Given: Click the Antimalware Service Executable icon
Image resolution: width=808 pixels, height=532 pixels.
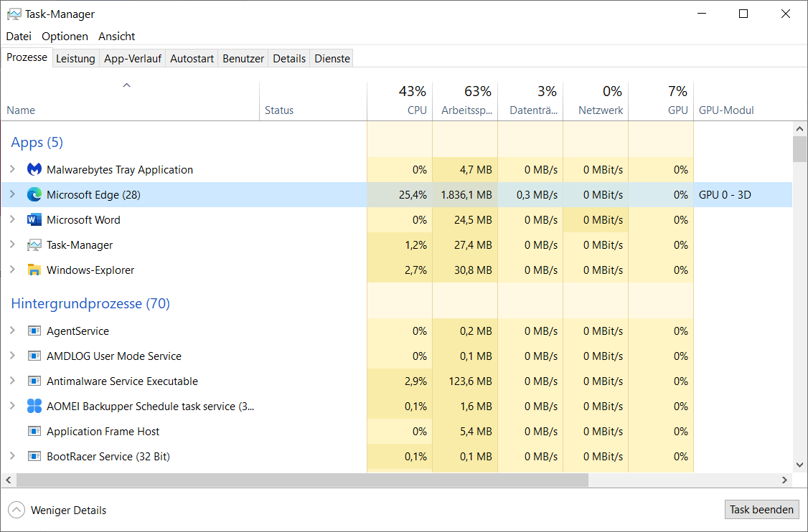Looking at the screenshot, I should 34,381.
